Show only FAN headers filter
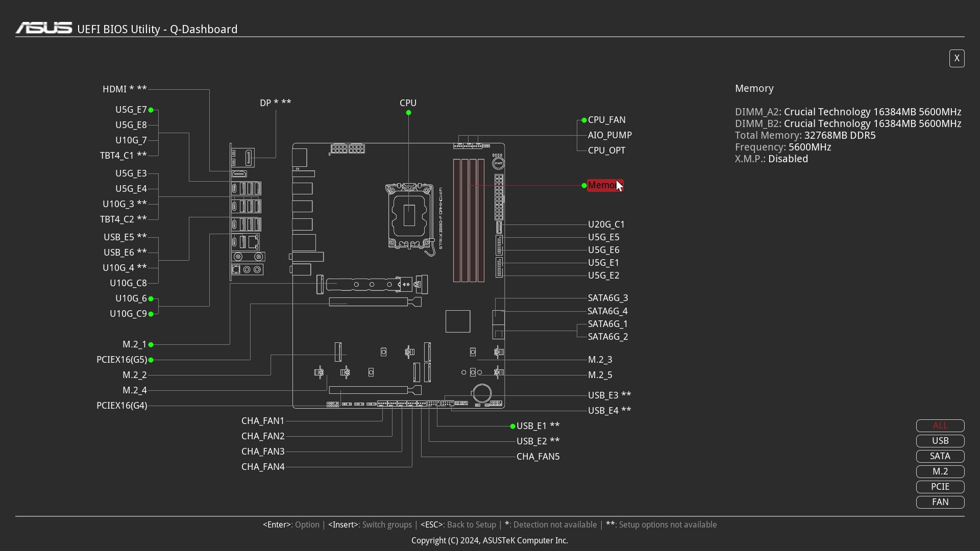 tap(940, 502)
